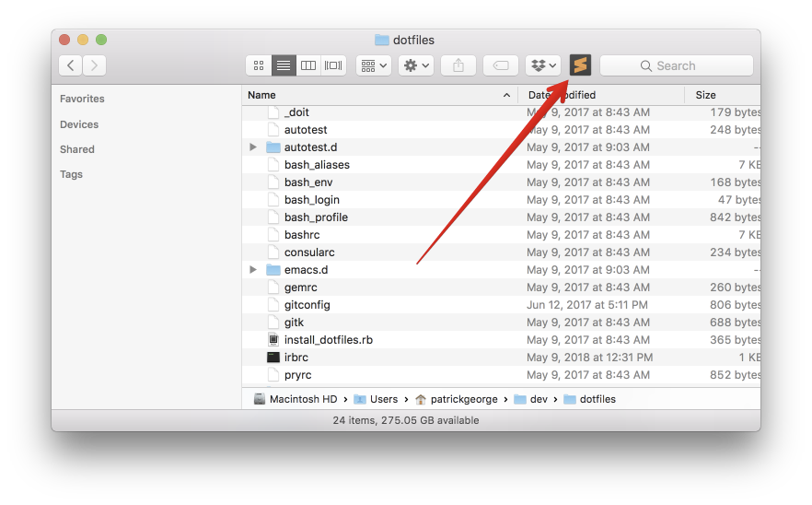Go forward with the forward arrow
The image size is (812, 505).
point(94,65)
